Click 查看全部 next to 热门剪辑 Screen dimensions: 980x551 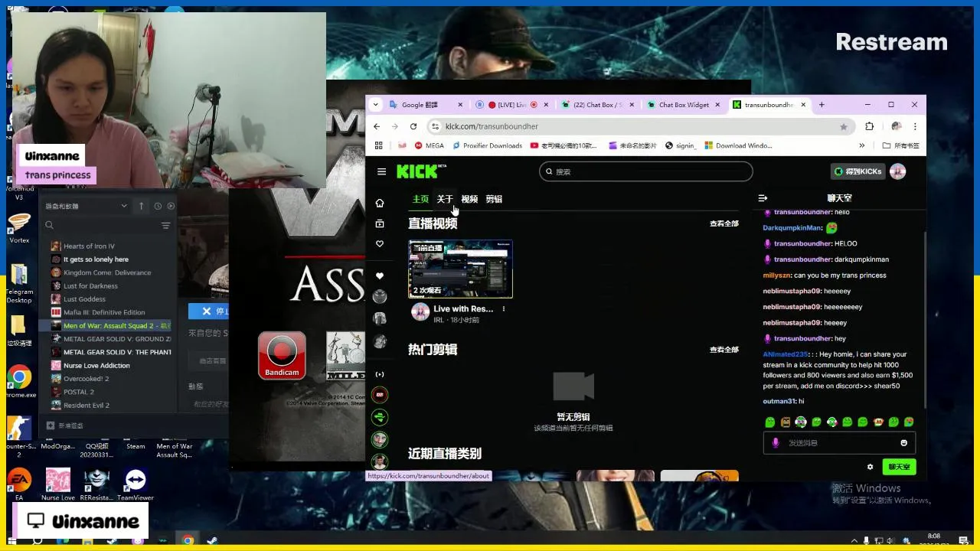724,350
